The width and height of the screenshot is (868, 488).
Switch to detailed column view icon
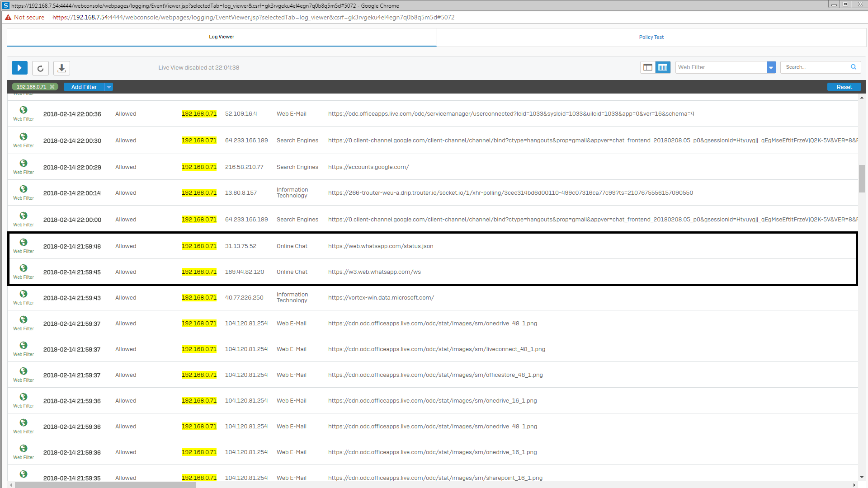coord(663,67)
